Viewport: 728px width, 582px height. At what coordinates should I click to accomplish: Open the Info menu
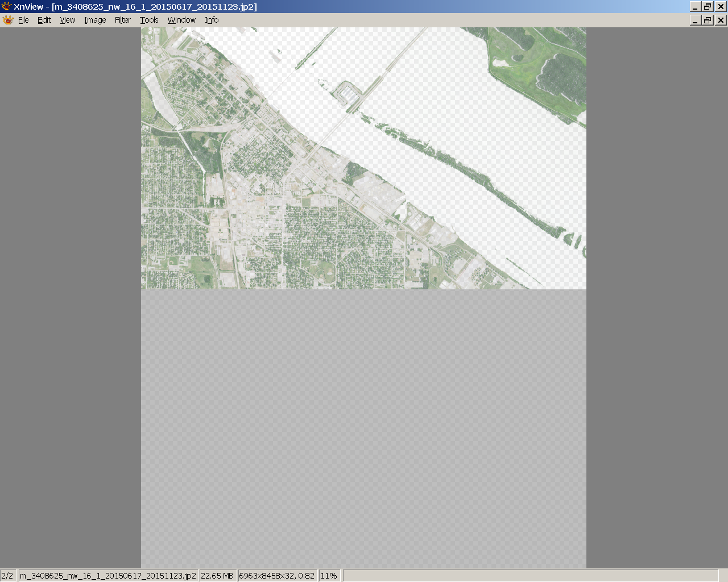pos(212,20)
